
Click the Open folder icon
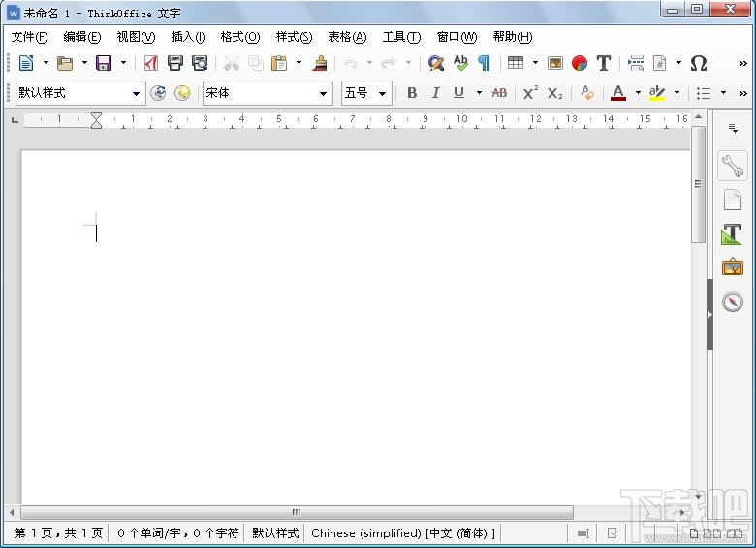pos(65,63)
